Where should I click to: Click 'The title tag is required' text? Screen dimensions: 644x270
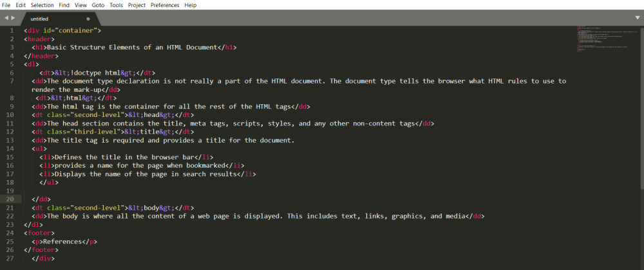93,140
